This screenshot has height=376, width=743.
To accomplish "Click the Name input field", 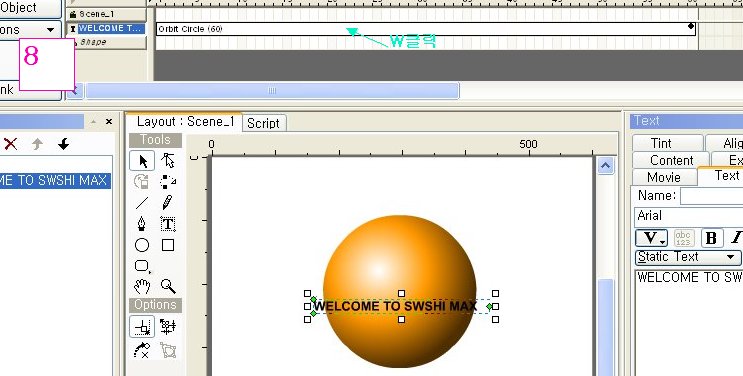I will coord(711,196).
